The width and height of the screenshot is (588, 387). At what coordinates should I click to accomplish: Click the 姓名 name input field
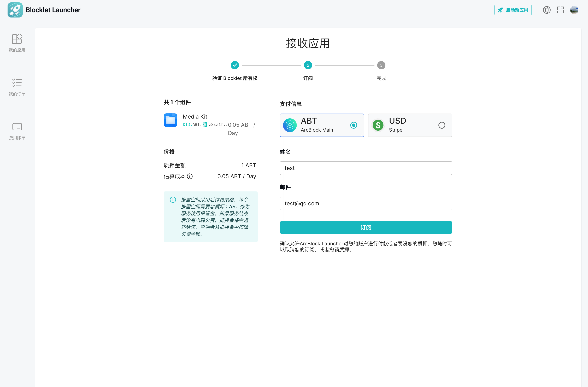click(366, 168)
